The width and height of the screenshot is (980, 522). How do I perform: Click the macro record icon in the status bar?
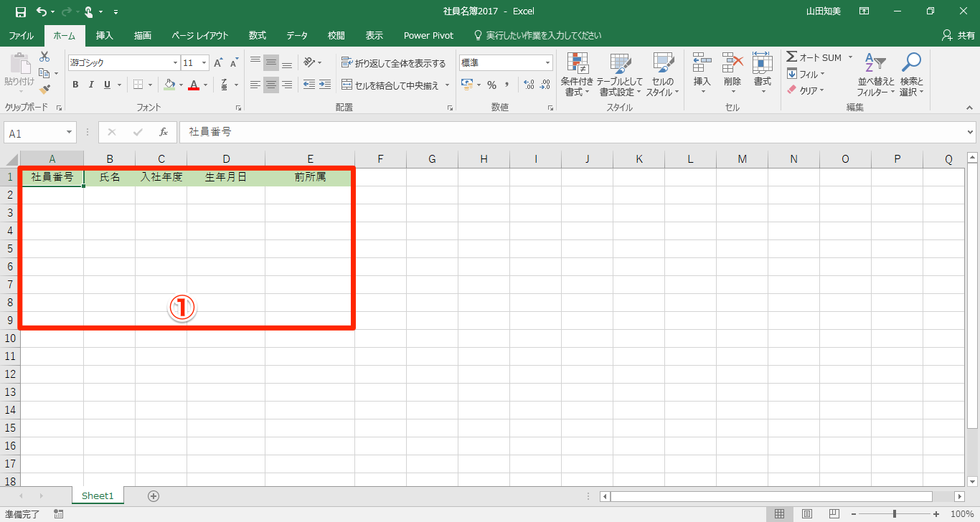tap(59, 514)
